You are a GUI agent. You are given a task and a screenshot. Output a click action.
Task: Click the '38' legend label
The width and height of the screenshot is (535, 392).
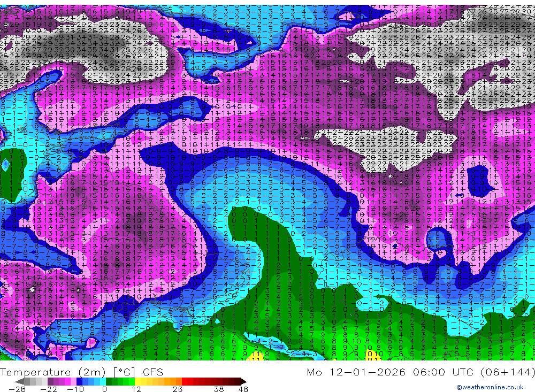(218, 389)
